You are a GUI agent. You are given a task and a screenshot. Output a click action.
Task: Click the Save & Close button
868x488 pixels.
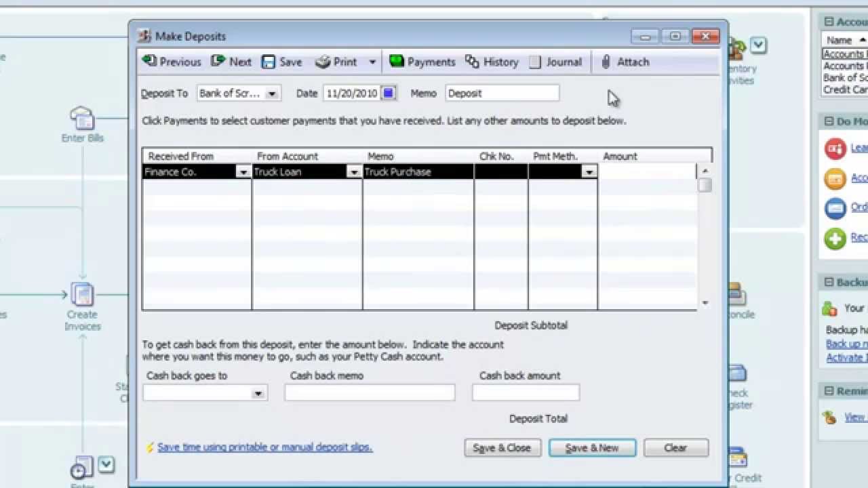pos(502,448)
